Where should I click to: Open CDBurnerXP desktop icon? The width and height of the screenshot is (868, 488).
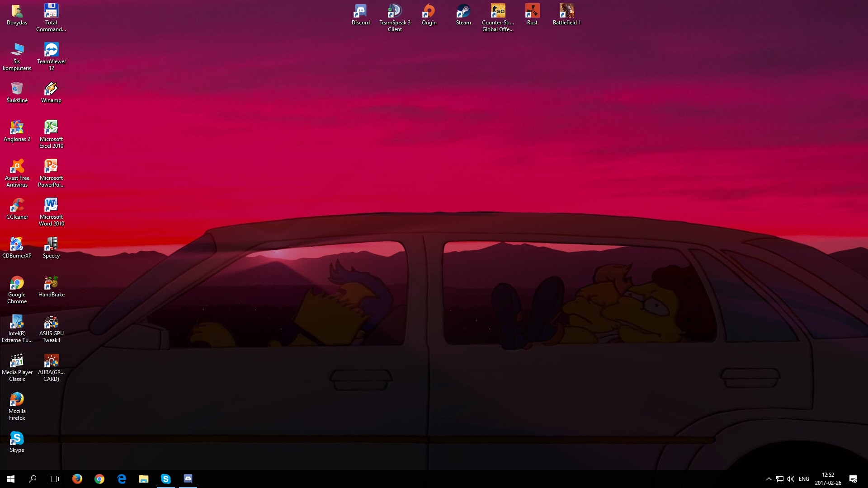[x=17, y=248]
